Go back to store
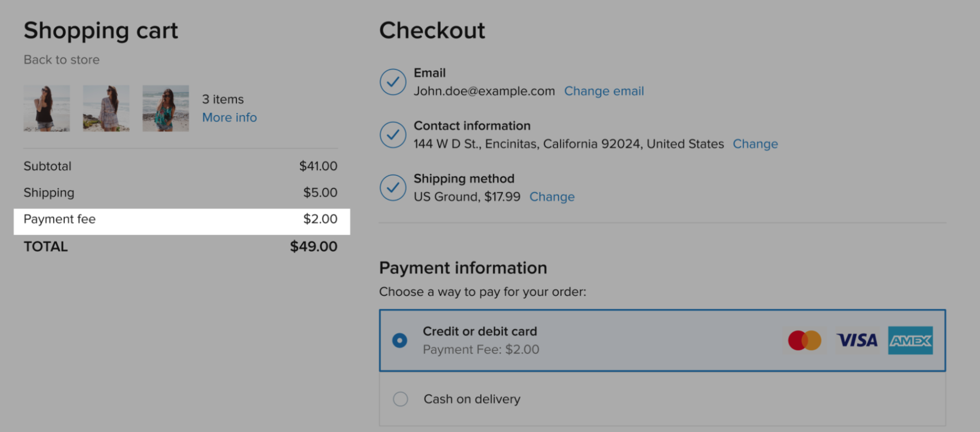Screen dimensions: 980x432 click(x=62, y=60)
